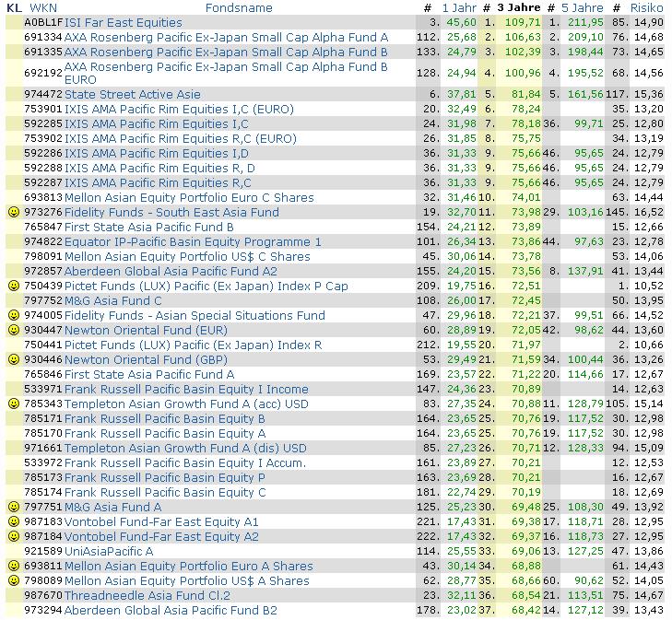The height and width of the screenshot is (620, 672).
Task: Open Equator IP-Pacific Basin Equity Programme 1
Action: (x=193, y=241)
